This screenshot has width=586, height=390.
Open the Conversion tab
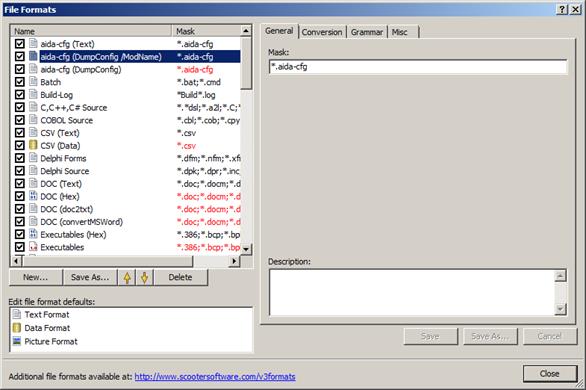322,32
